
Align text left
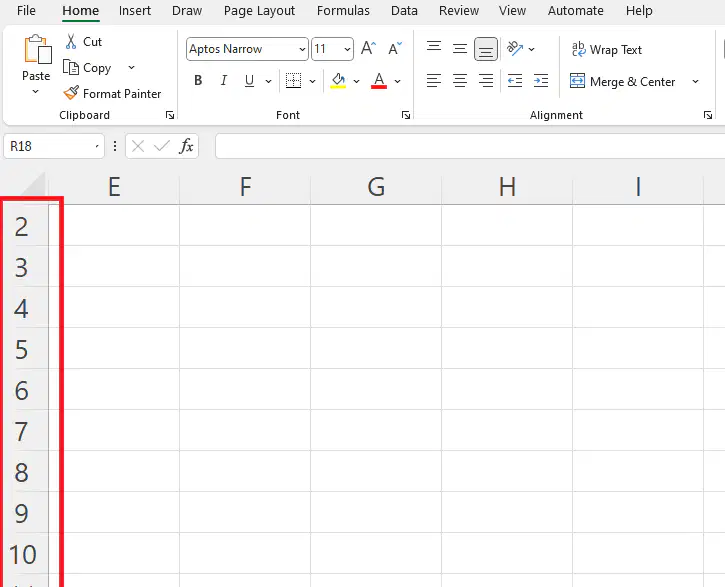(434, 81)
